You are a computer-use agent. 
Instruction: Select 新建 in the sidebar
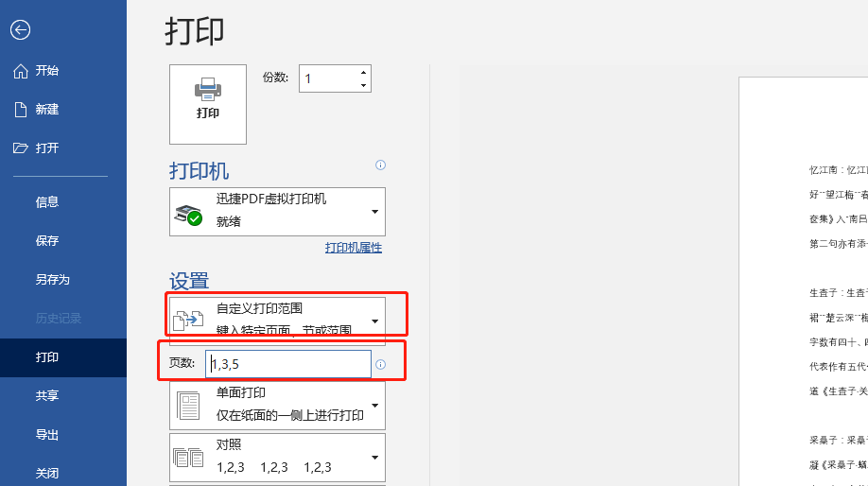(47, 110)
